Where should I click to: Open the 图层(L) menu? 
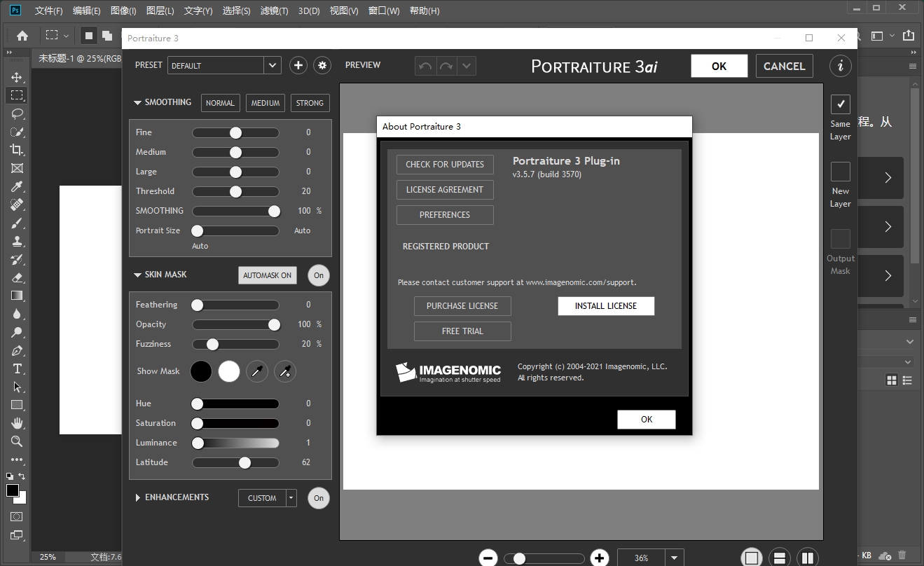pyautogui.click(x=160, y=11)
